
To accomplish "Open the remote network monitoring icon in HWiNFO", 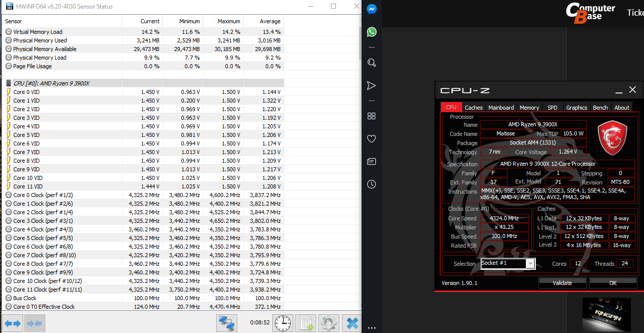I will [227, 322].
